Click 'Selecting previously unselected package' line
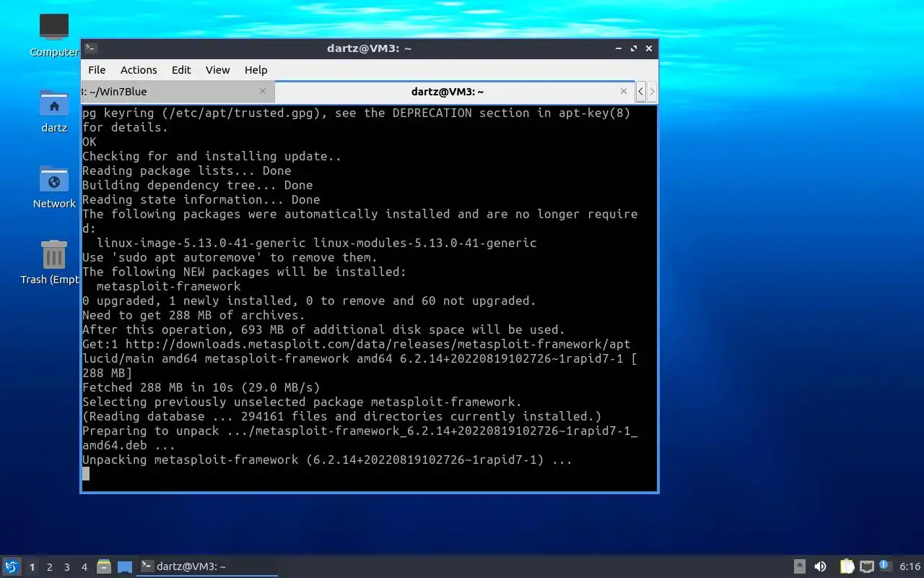Viewport: 924px width, 578px height. tap(302, 402)
